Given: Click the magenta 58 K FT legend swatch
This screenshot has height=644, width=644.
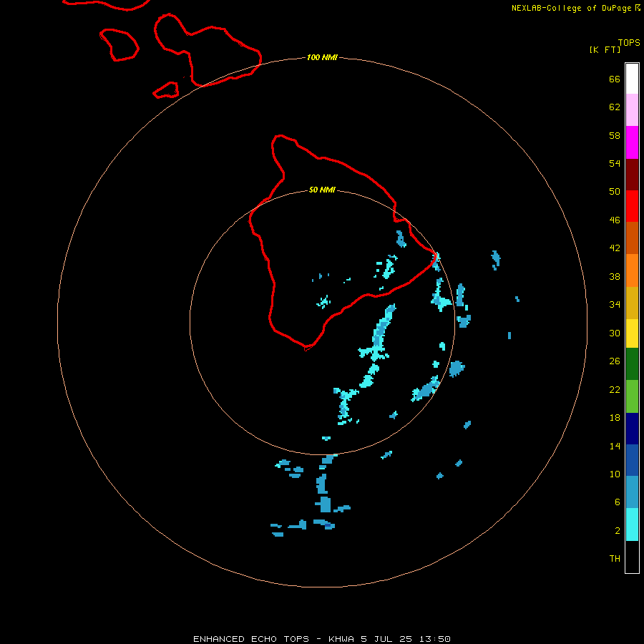Looking at the screenshot, I should point(632,142).
